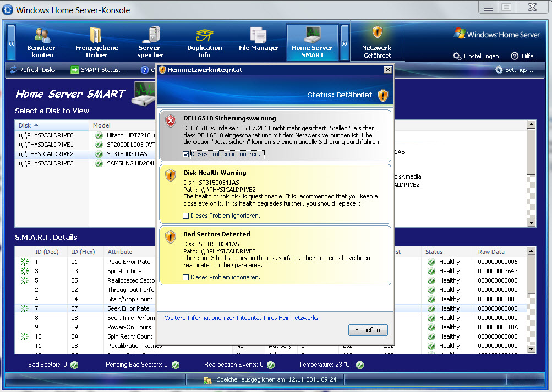Select the Throughput Performance attribute row
Viewport: 552px width, 392px height.
271,290
